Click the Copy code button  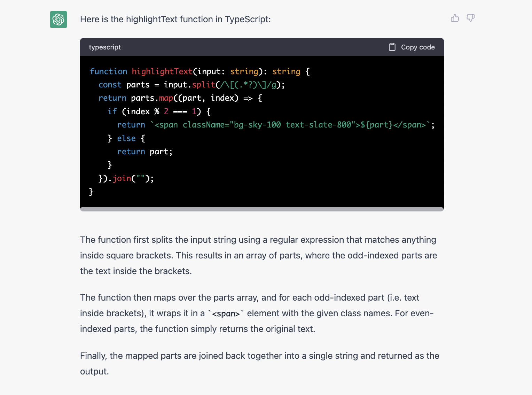pyautogui.click(x=418, y=47)
